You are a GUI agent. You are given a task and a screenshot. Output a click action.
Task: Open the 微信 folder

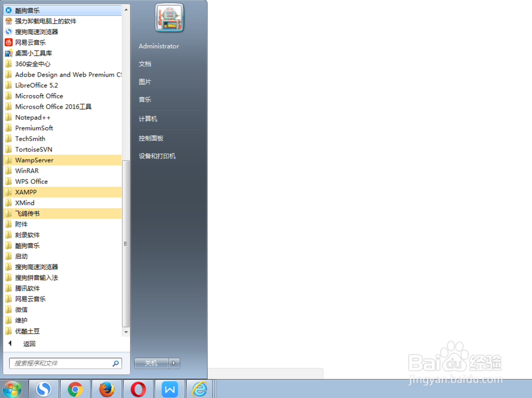click(x=62, y=310)
